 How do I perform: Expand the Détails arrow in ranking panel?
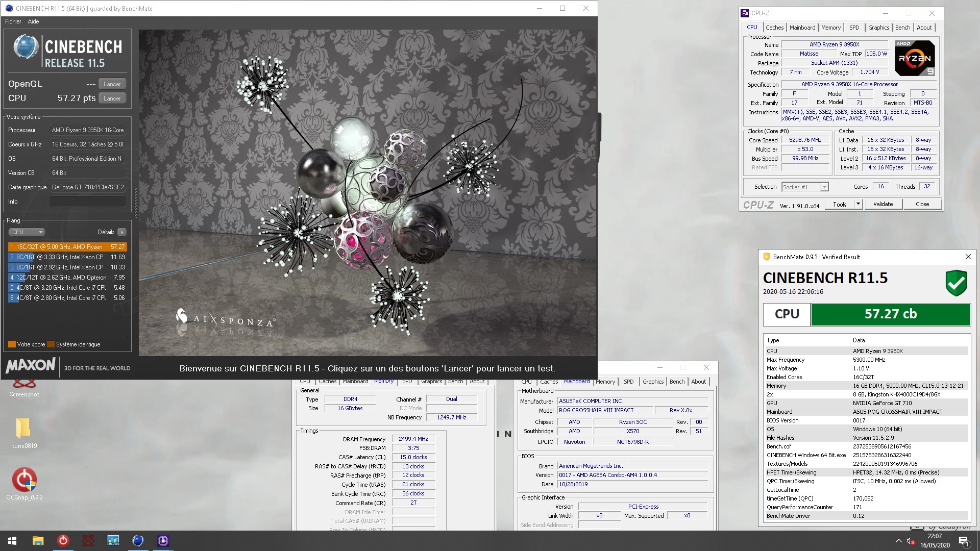121,232
